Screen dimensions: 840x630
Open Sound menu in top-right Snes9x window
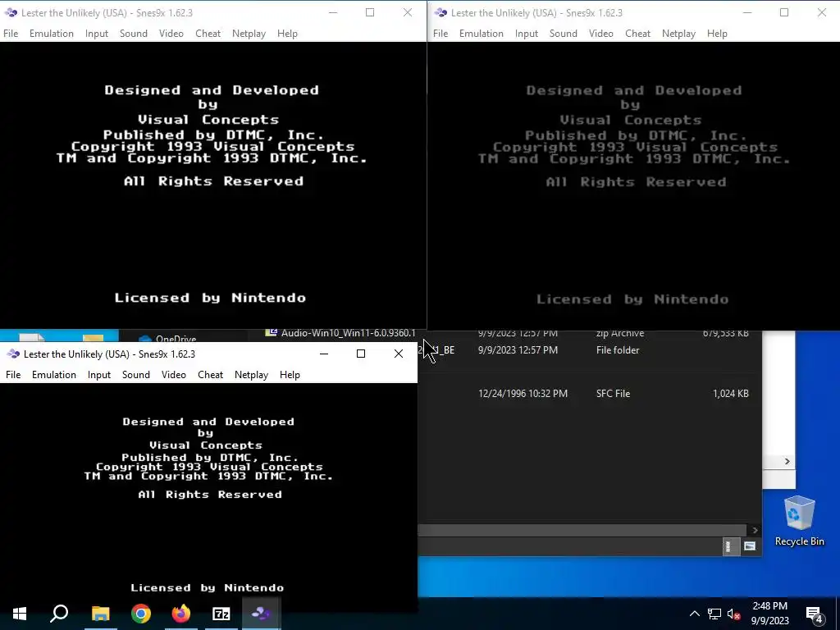(x=563, y=33)
